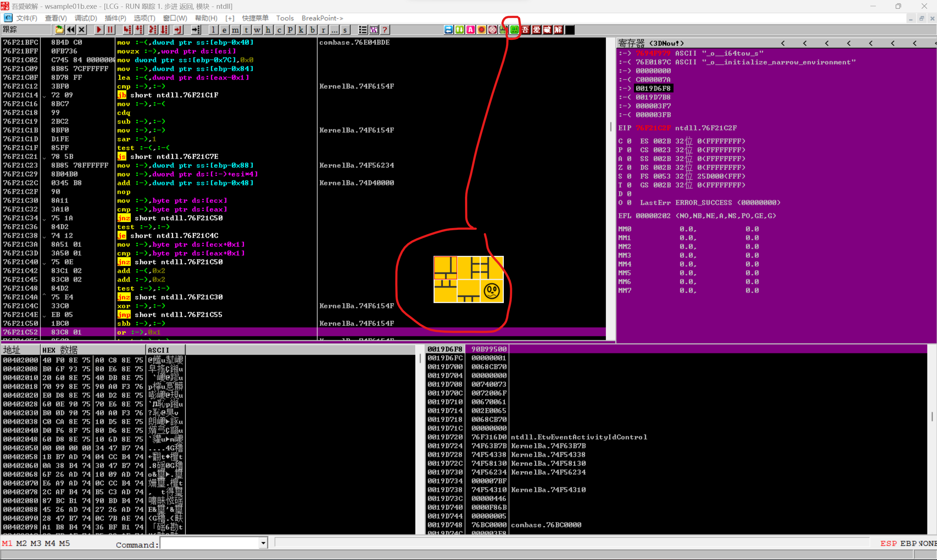Click the 寄存器 (3DNow!) registers header button
The width and height of the screenshot is (937, 560).
pos(651,44)
